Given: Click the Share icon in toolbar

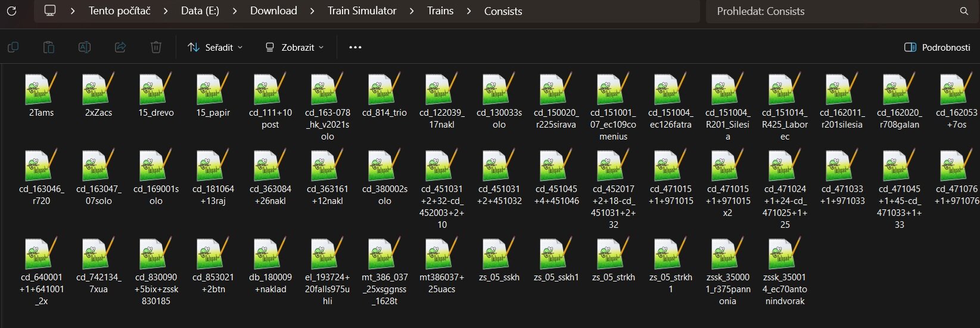Looking at the screenshot, I should pyautogui.click(x=120, y=47).
